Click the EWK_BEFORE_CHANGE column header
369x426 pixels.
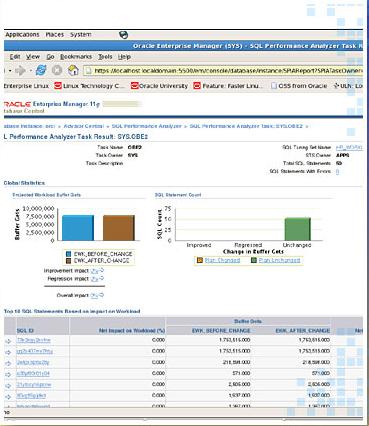coord(221,331)
